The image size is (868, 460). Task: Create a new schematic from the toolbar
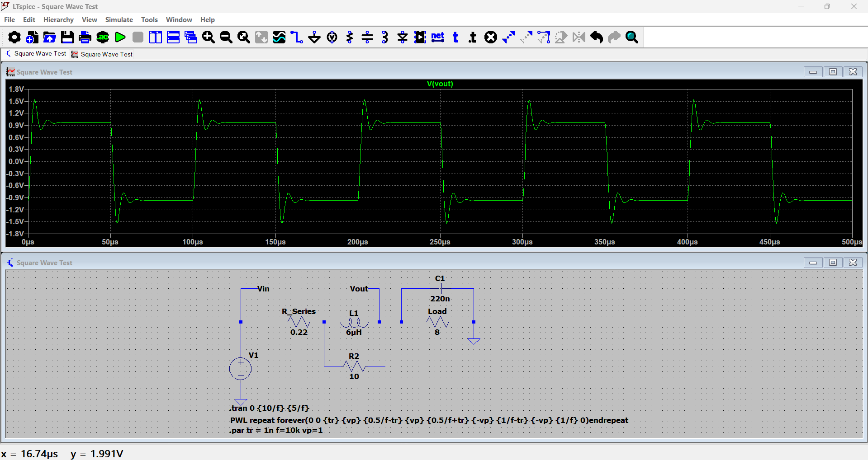(32, 37)
